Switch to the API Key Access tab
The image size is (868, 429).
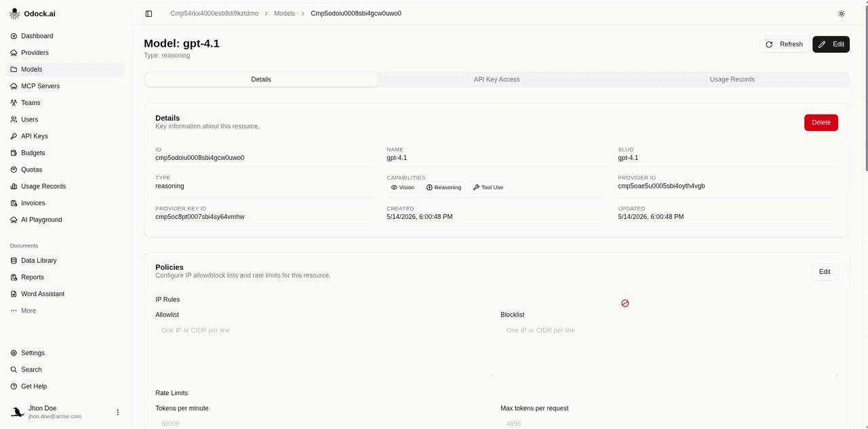point(496,79)
